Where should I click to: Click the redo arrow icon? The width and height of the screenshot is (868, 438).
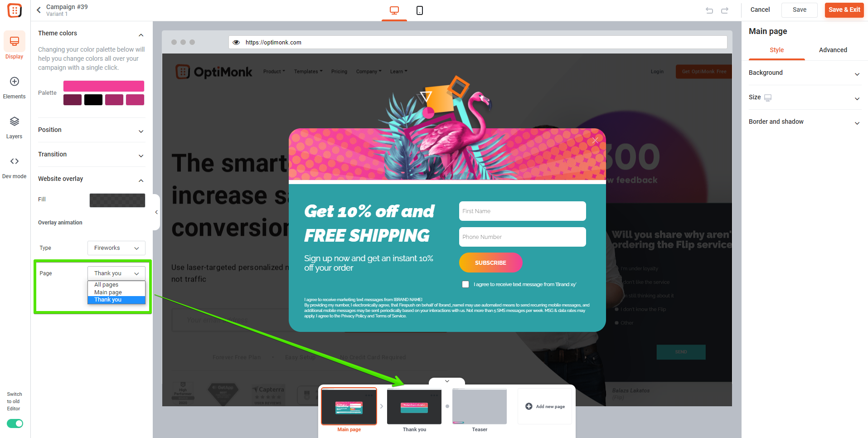point(725,10)
